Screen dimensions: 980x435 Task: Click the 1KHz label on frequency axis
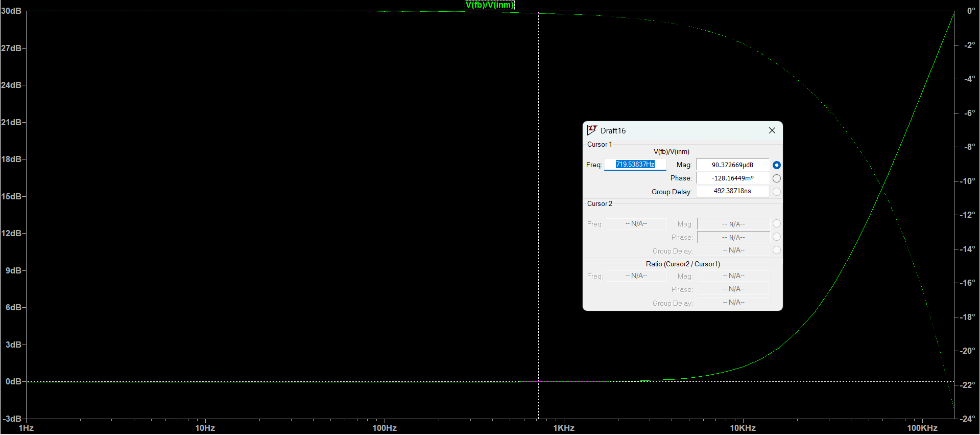click(564, 428)
